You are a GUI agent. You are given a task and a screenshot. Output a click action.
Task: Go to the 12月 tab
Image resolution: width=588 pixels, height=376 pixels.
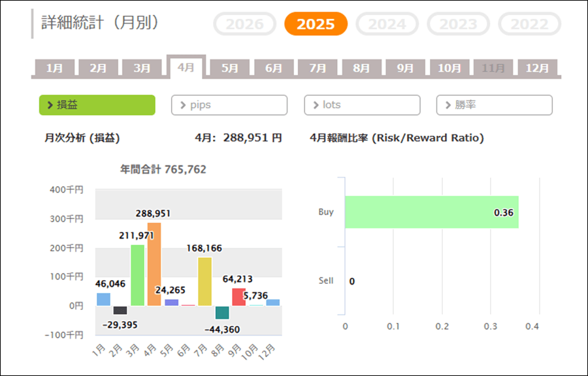pos(537,68)
